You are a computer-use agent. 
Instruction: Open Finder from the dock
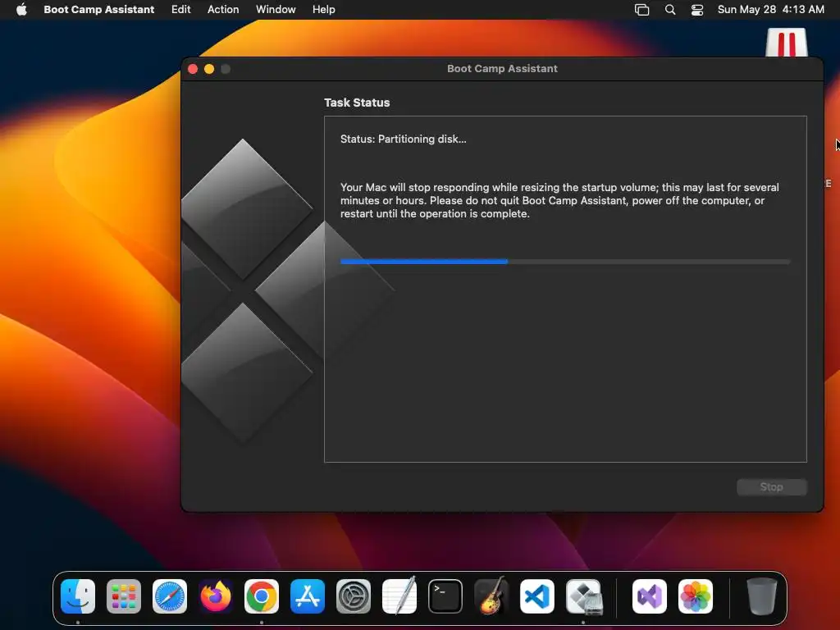click(x=78, y=596)
